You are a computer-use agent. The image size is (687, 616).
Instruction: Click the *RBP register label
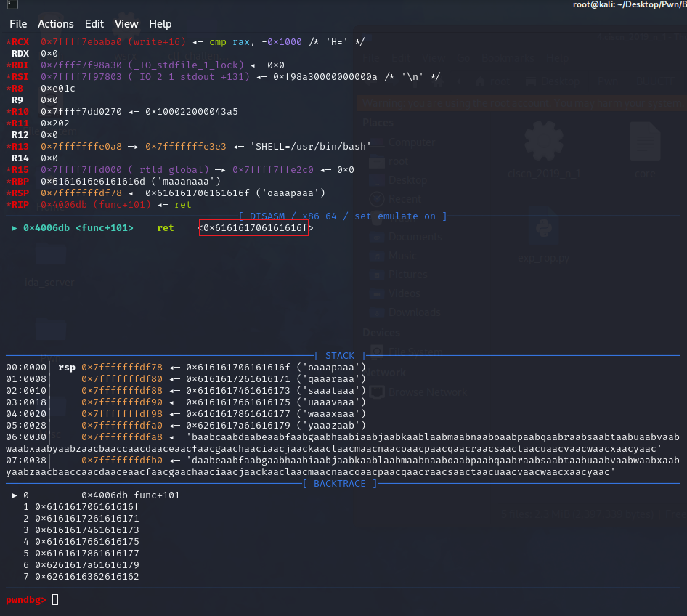click(17, 182)
